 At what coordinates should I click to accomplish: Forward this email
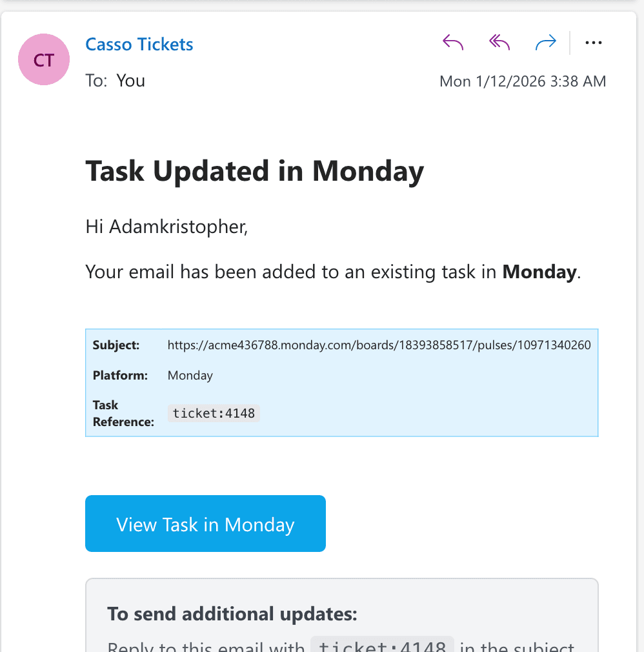coord(546,42)
